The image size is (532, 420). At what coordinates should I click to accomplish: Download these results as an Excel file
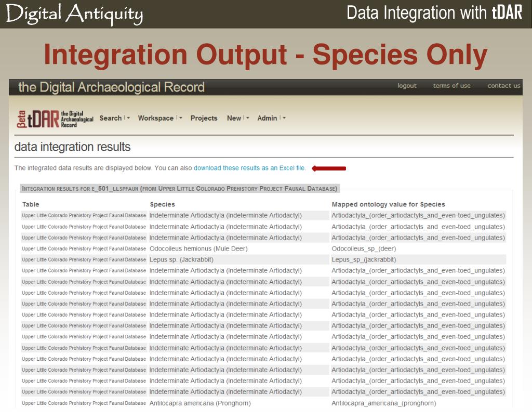[x=249, y=168]
